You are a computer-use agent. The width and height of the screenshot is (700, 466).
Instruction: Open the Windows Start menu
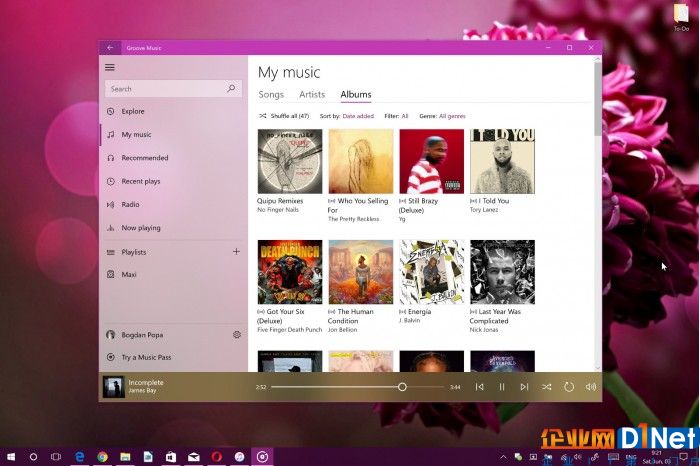coord(11,457)
